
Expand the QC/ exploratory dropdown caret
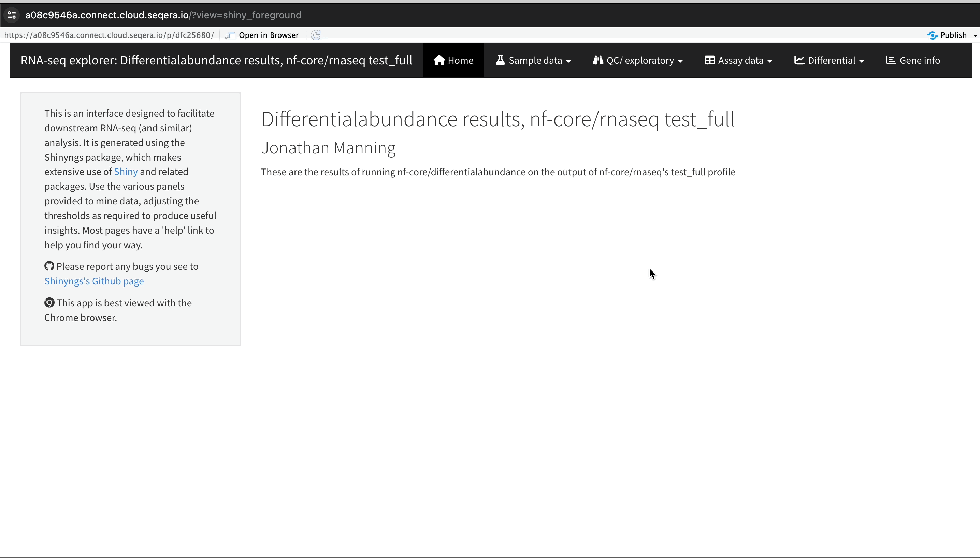coord(680,61)
